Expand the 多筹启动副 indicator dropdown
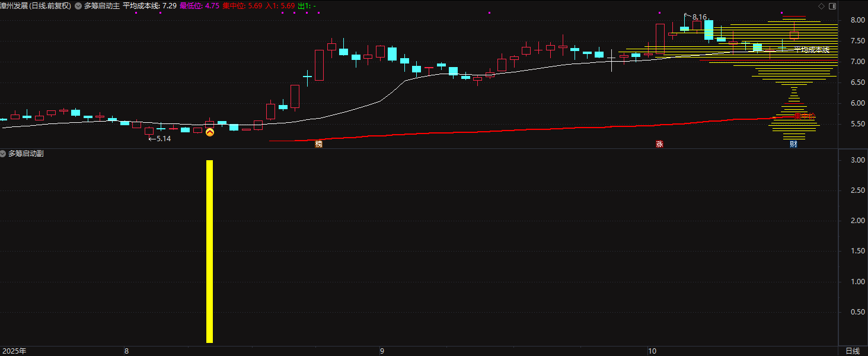This screenshot has width=868, height=356. click(x=4, y=154)
